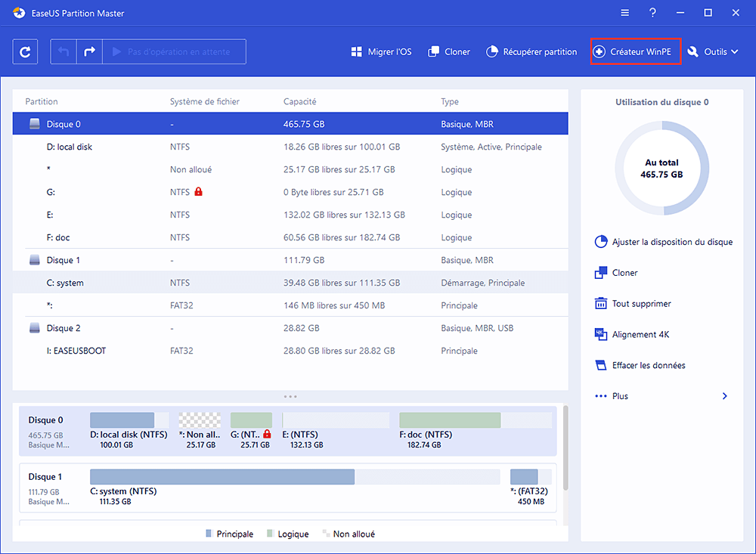Select D: local disk partition row
This screenshot has height=554, width=756.
(290, 147)
